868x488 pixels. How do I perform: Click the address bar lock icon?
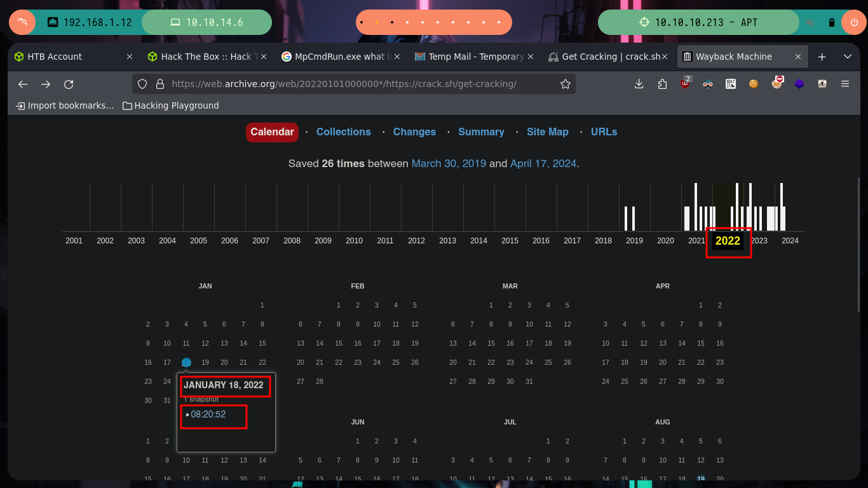[x=160, y=84]
